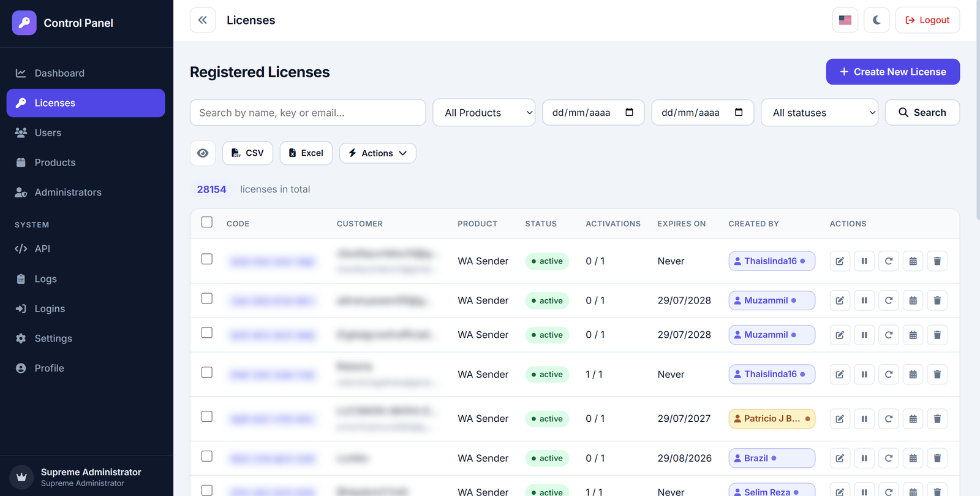This screenshot has width=980, height=496.
Task: Check second Muzammil row checkbox
Action: click(207, 333)
